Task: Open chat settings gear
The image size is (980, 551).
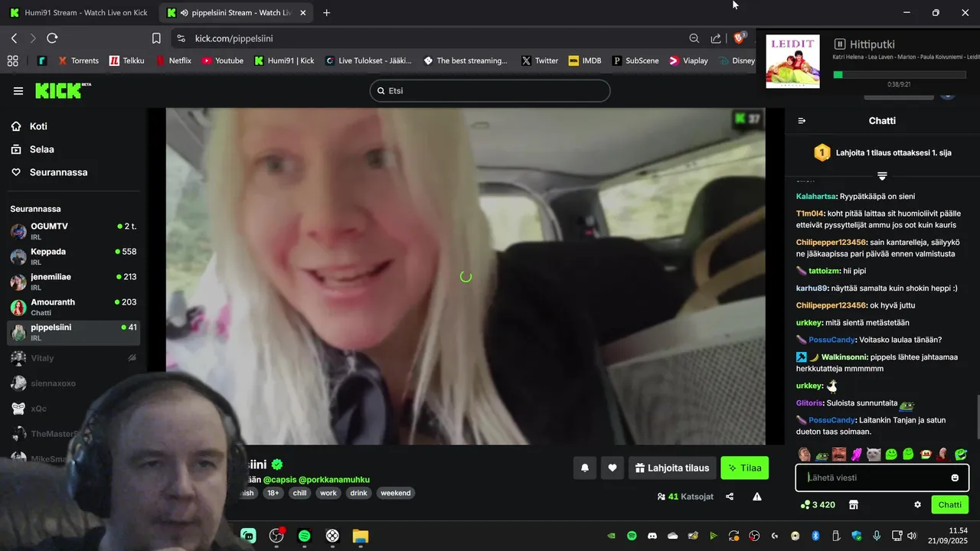Action: 917,505
